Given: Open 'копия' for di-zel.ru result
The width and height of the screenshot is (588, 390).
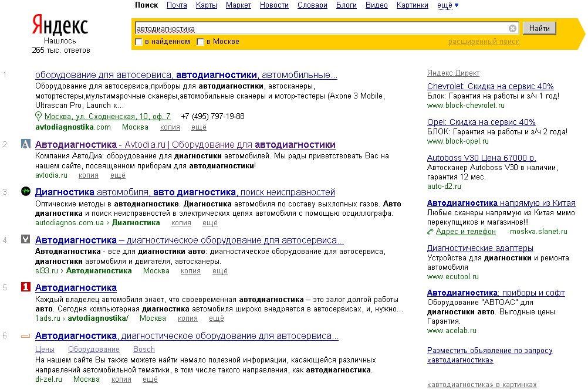Looking at the screenshot, I should point(121,379).
